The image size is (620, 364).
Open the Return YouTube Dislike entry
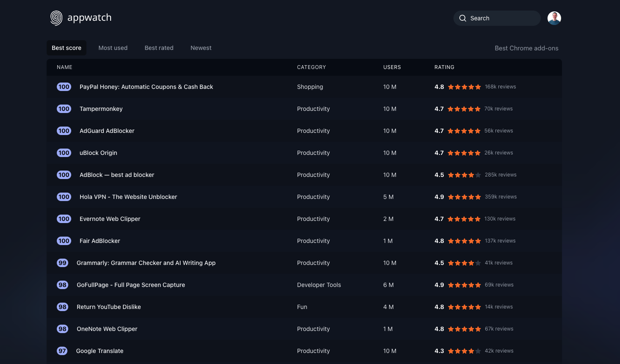coord(109,307)
